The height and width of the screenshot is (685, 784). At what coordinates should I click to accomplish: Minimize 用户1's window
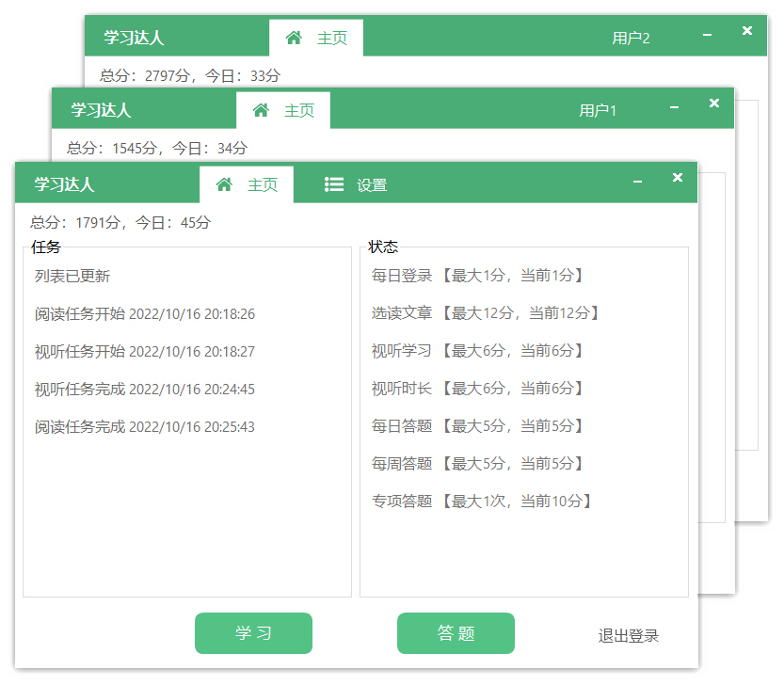click(x=674, y=106)
